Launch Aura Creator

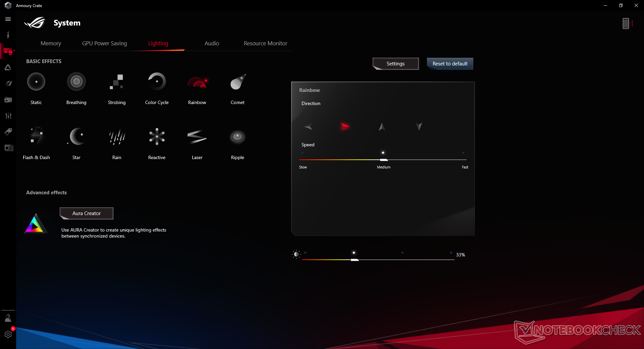[x=87, y=213]
